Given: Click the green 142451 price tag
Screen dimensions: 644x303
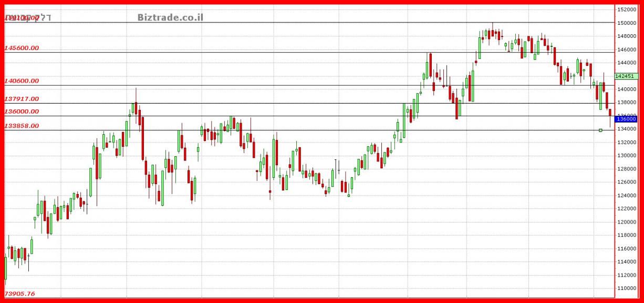Looking at the screenshot, I should click(627, 76).
